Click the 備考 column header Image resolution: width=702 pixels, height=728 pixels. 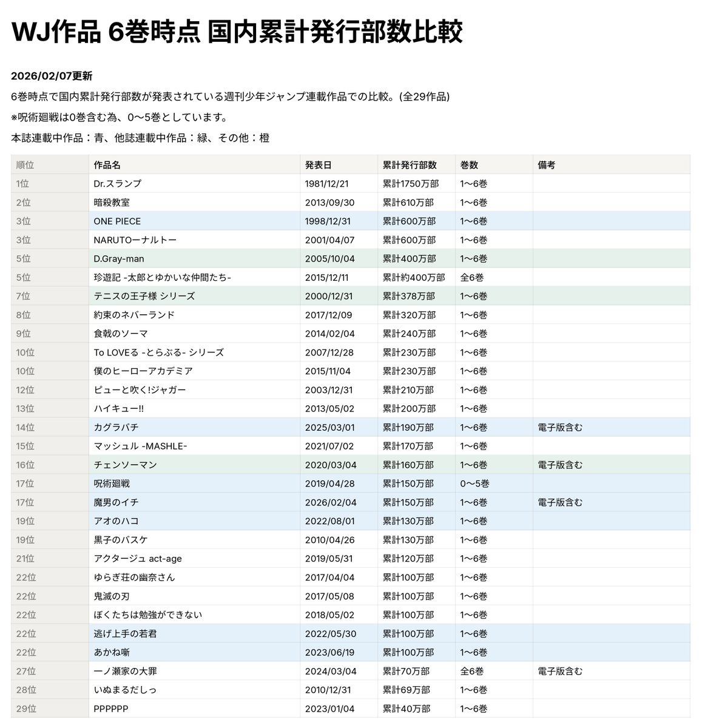pyautogui.click(x=612, y=165)
